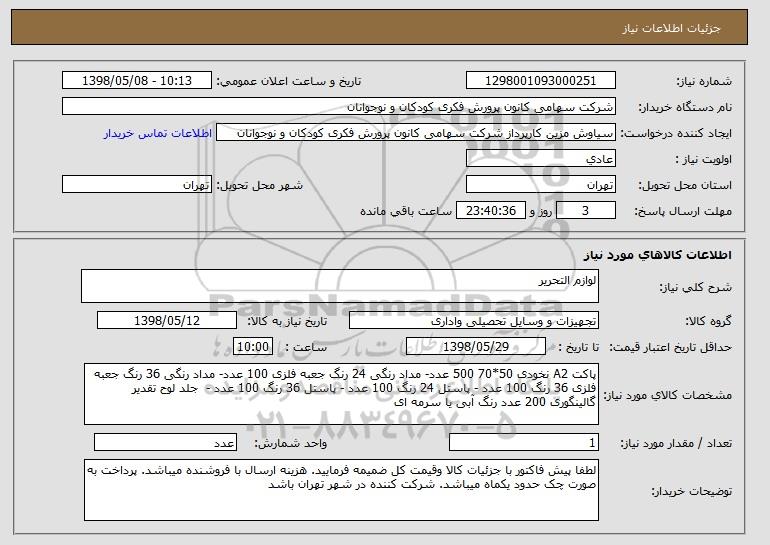Screen dimensions: 770x545
Task: Click the buyer organization name field
Action: coord(339,107)
